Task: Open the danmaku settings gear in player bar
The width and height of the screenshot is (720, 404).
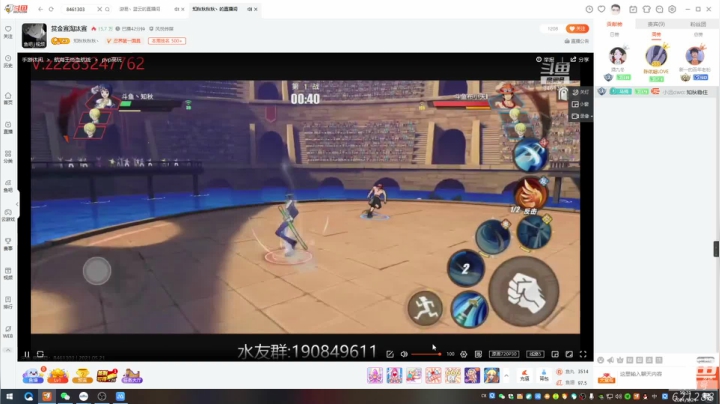Action: pos(464,354)
